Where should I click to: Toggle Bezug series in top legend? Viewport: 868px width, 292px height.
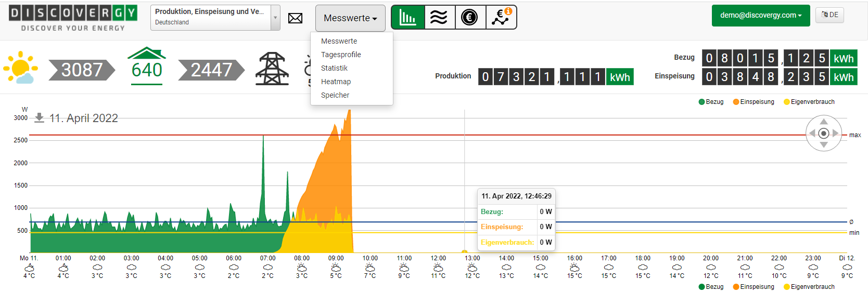[x=711, y=102]
